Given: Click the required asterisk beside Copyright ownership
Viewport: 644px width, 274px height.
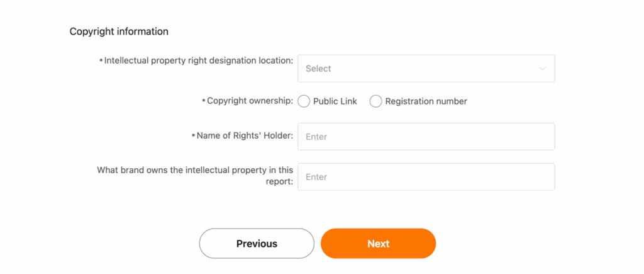Looking at the screenshot, I should pos(204,101).
